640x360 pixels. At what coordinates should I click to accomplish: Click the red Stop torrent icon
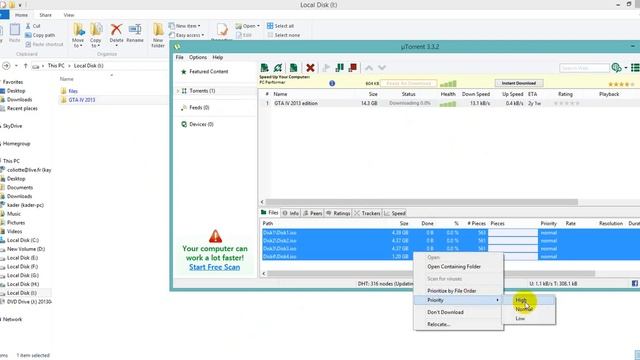pyautogui.click(x=353, y=68)
